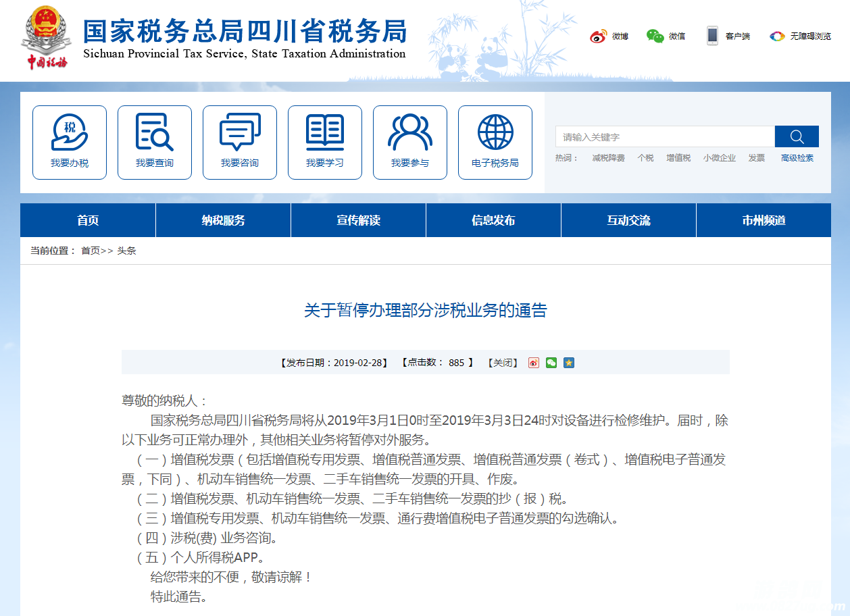
Task: Click hot keyword 增值税
Action: click(x=678, y=158)
